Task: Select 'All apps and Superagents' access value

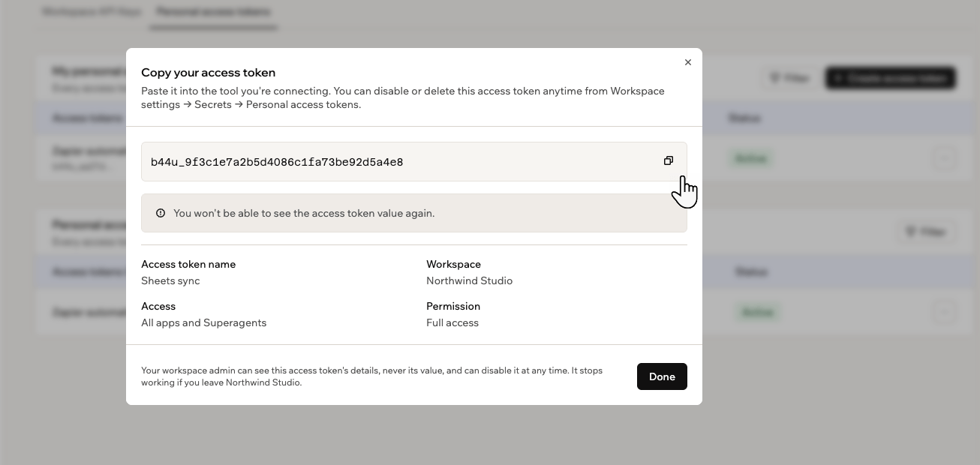Action: coord(203,322)
